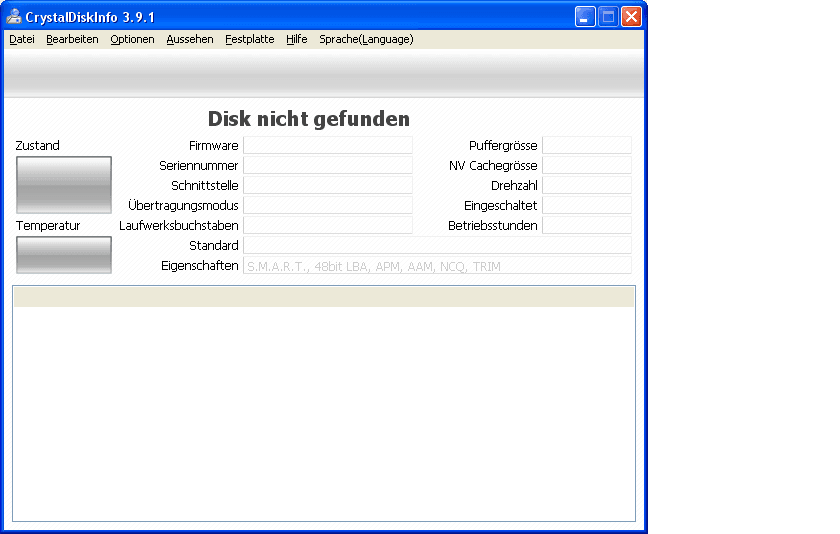Click the 'Disk nicht gefunden' heading
840x534 pixels.
click(309, 119)
